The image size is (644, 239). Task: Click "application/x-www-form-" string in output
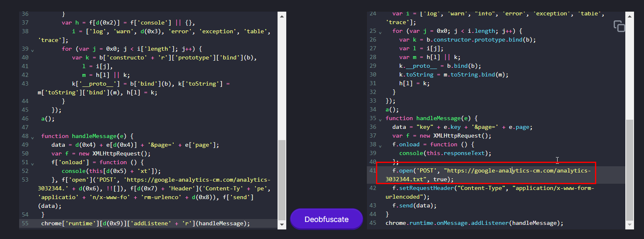coord(553,188)
